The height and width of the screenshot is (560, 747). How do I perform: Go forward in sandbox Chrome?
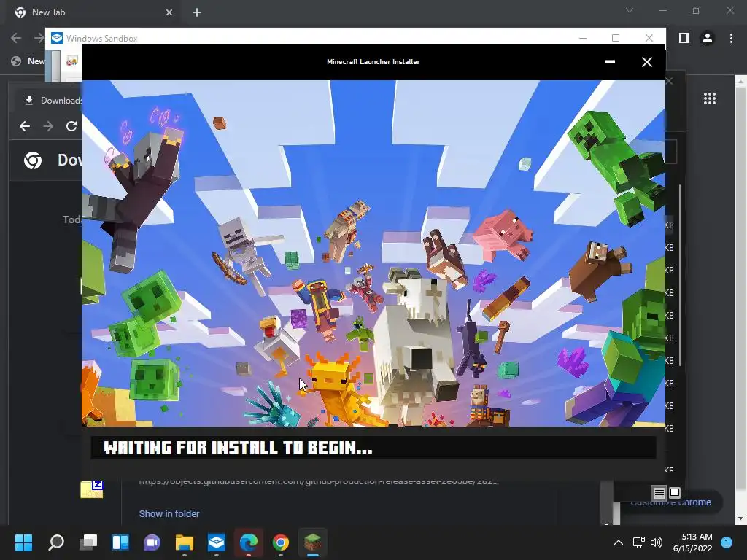click(48, 126)
